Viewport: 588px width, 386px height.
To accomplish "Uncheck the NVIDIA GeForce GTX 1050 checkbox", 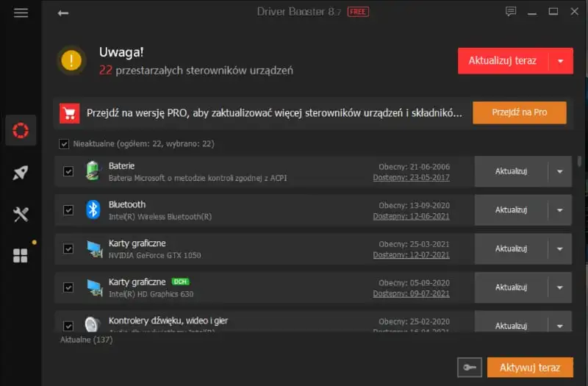I will [x=68, y=249].
